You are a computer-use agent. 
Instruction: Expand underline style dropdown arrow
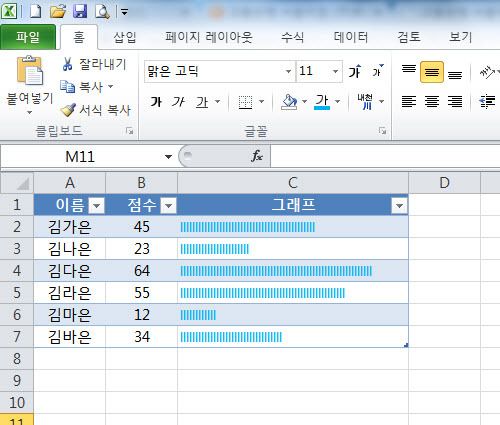click(x=218, y=101)
